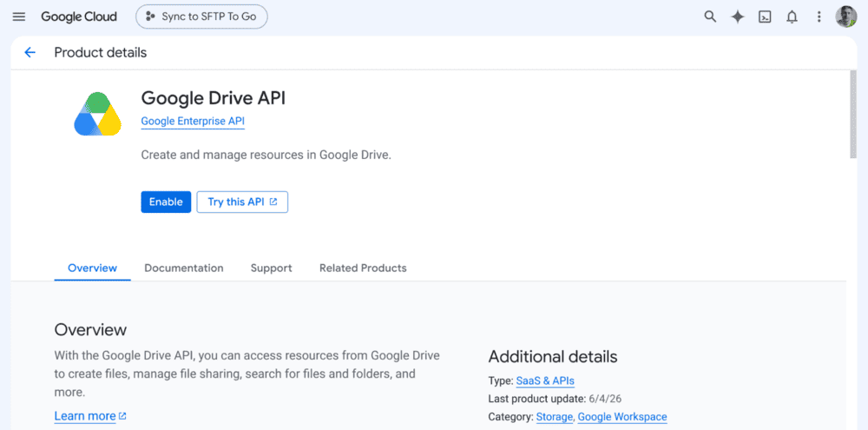Image resolution: width=868 pixels, height=430 pixels.
Task: Go back using the blue arrow
Action: (x=30, y=53)
